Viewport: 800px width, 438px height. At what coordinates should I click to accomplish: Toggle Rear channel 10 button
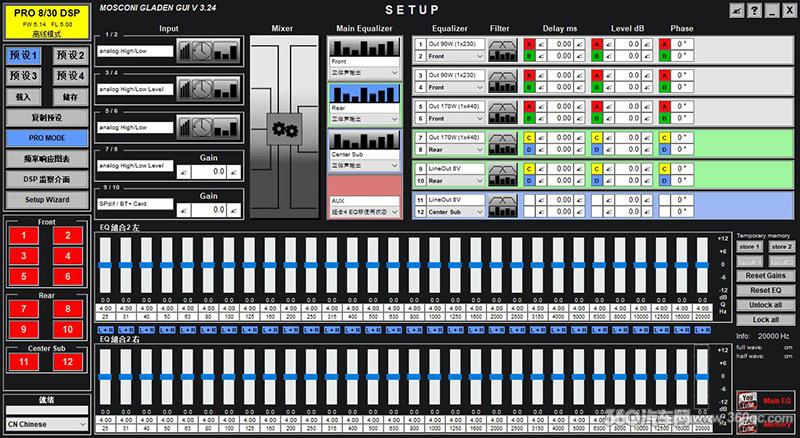(x=68, y=329)
